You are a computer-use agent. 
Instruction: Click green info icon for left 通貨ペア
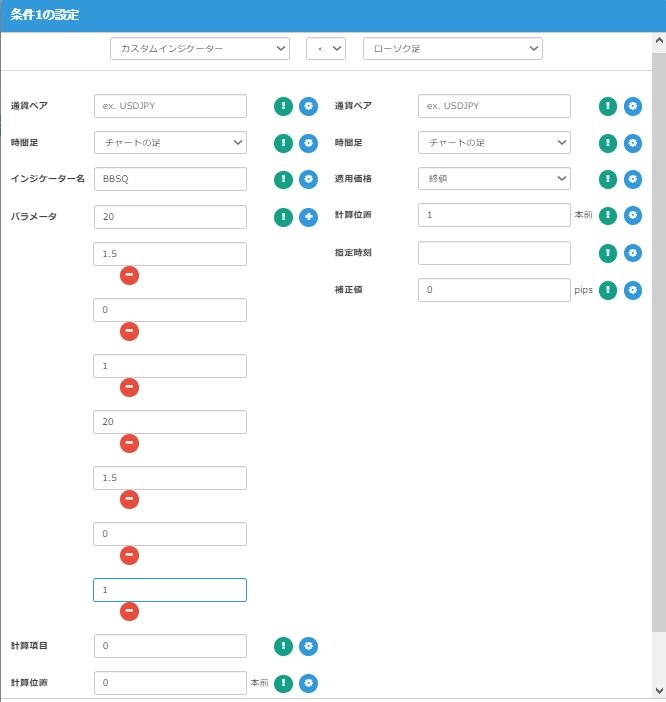pyautogui.click(x=283, y=106)
